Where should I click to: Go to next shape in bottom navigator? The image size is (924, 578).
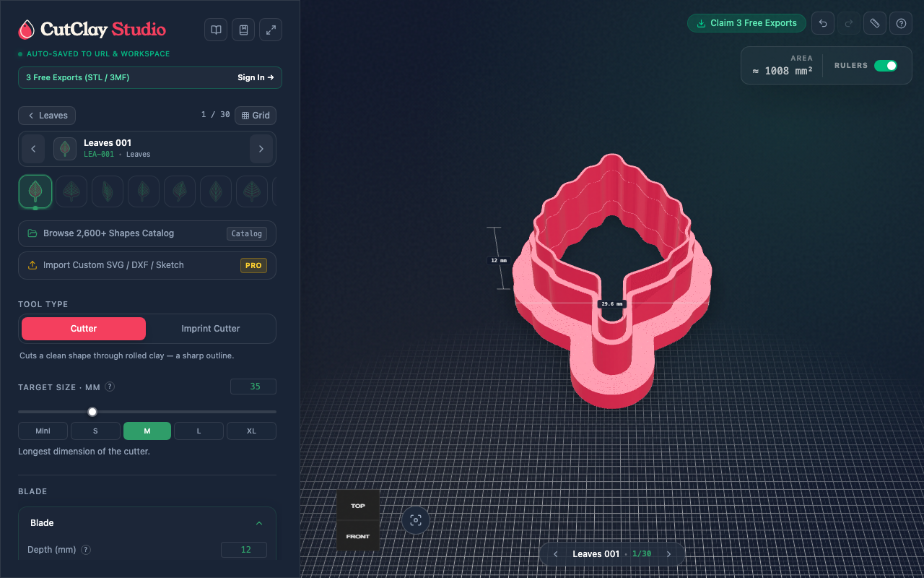click(x=668, y=554)
